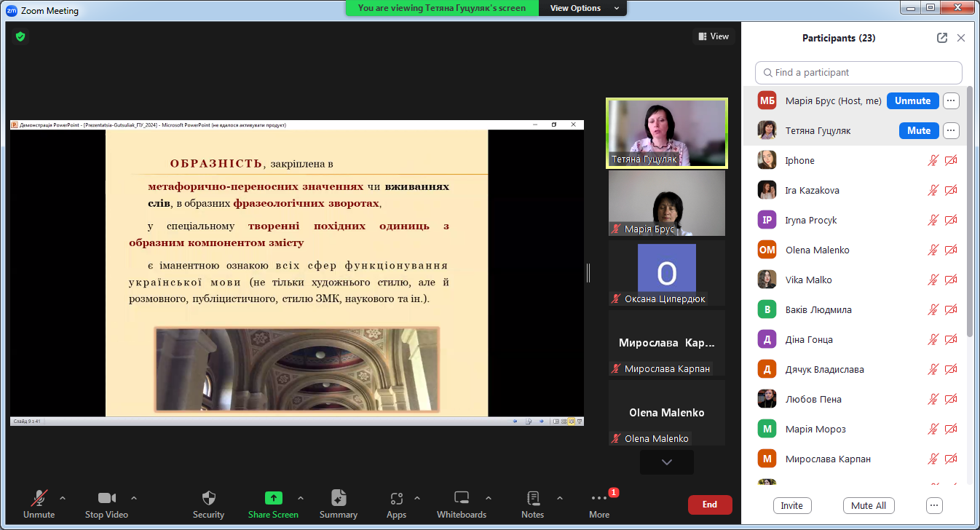Toggle Stop Video camera button
980x530 pixels.
pyautogui.click(x=106, y=499)
